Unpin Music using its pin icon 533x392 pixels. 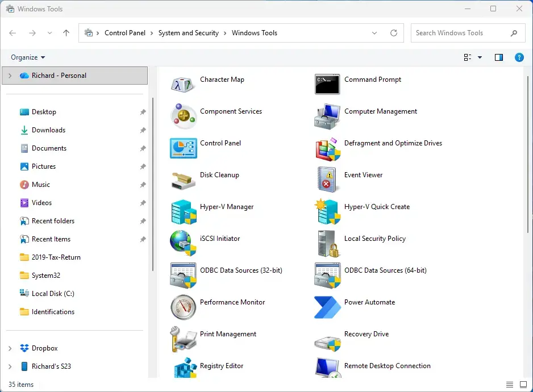tap(143, 185)
